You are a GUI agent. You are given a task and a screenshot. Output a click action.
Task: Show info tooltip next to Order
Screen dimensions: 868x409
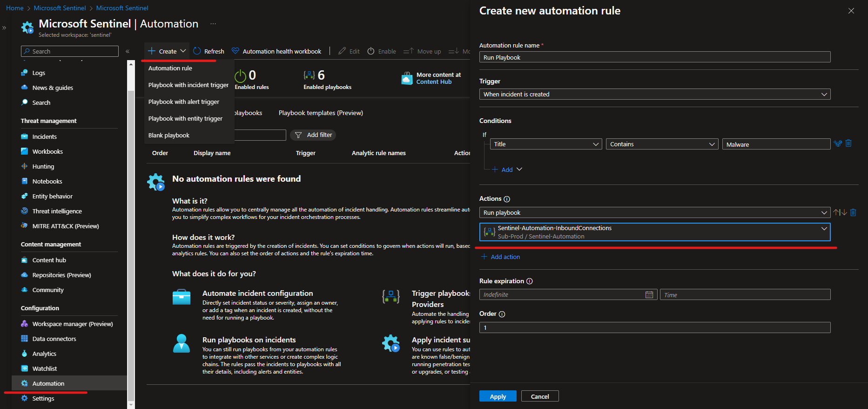(502, 314)
